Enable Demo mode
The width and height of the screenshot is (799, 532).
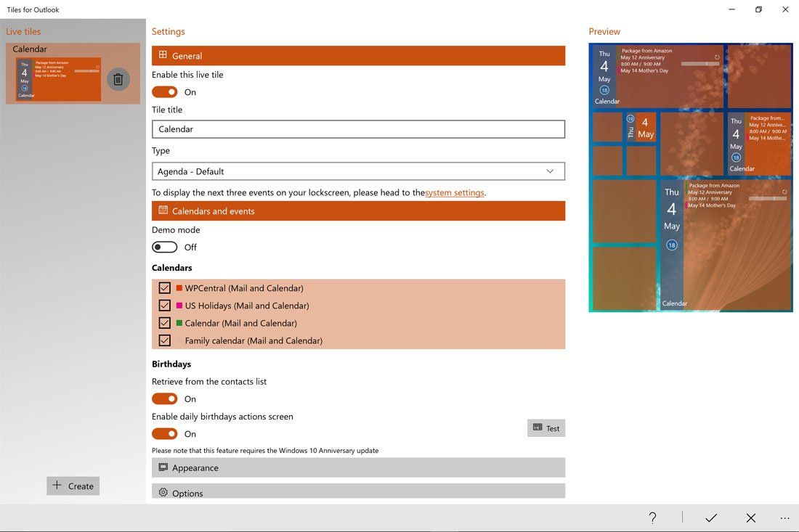click(x=164, y=247)
